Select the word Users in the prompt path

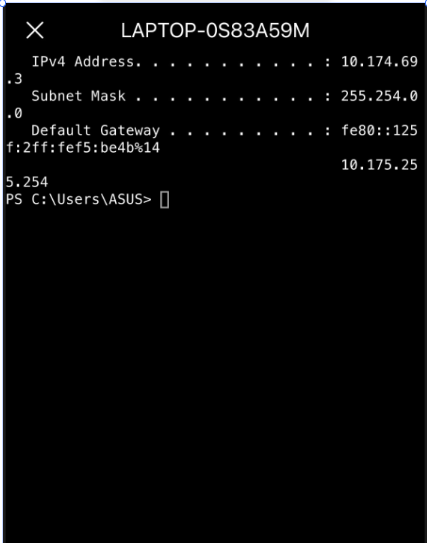pyautogui.click(x=79, y=199)
